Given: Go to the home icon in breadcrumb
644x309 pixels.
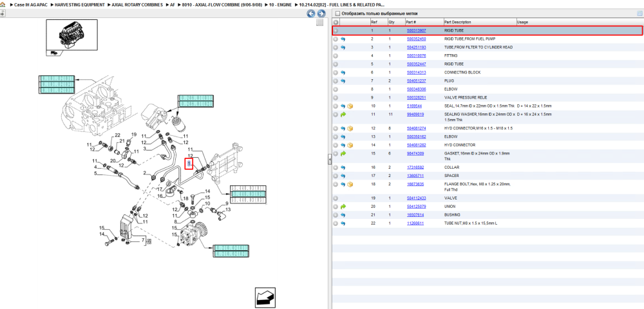Looking at the screenshot, I should 3,5.
